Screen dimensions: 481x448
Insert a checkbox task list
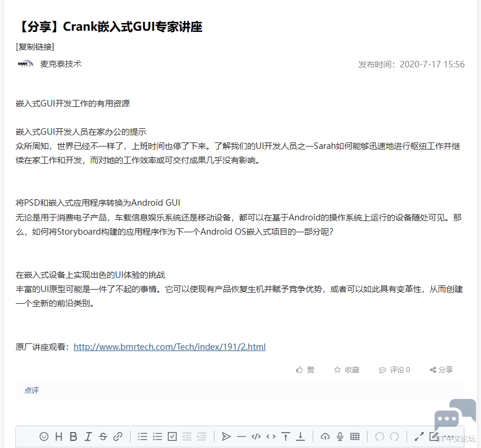point(172,436)
